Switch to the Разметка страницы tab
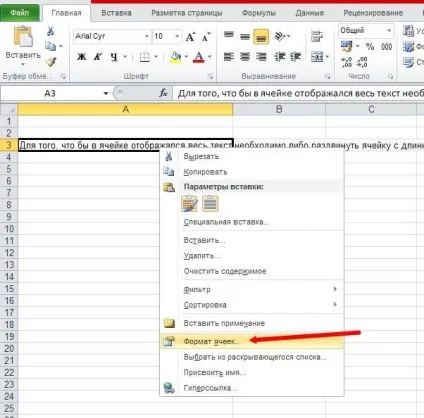 187,13
